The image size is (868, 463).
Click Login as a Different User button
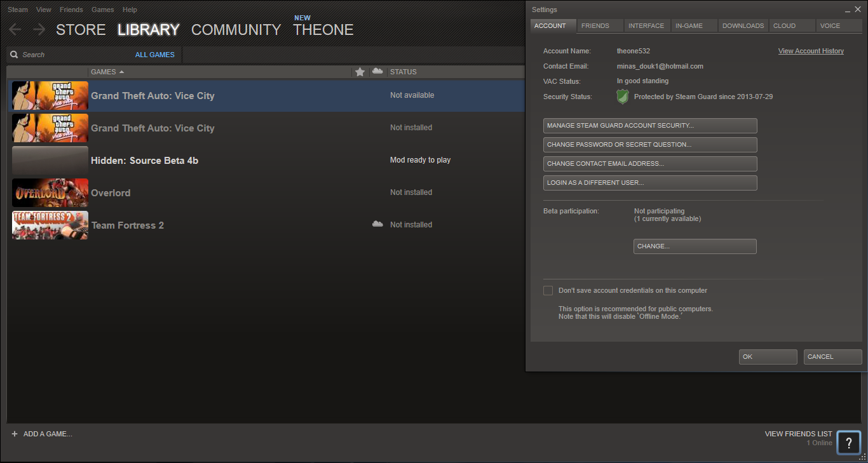[x=650, y=183]
